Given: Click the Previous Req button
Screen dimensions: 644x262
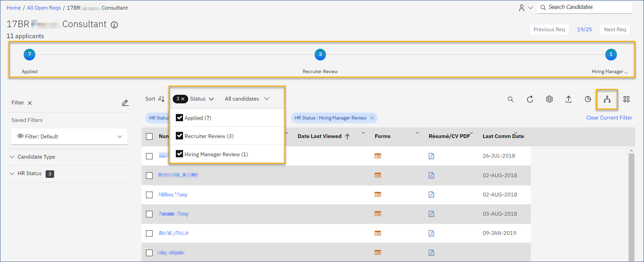Looking at the screenshot, I should click(549, 30).
